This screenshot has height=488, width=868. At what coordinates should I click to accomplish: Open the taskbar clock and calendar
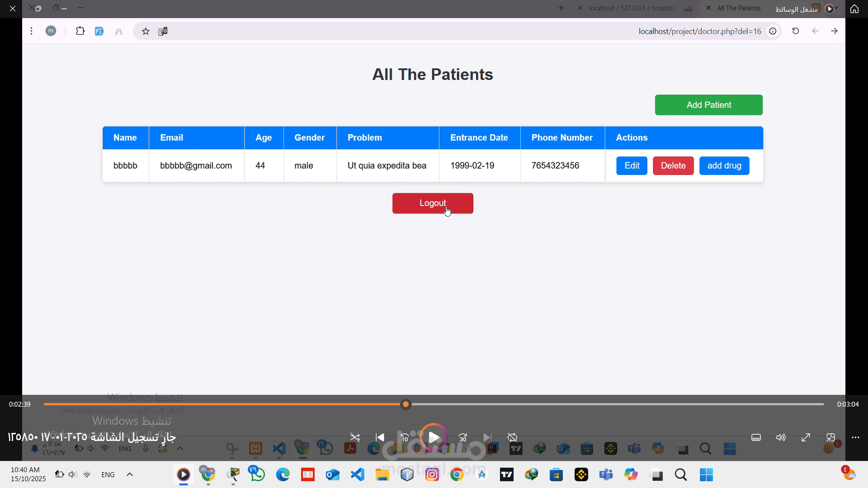tap(28, 474)
